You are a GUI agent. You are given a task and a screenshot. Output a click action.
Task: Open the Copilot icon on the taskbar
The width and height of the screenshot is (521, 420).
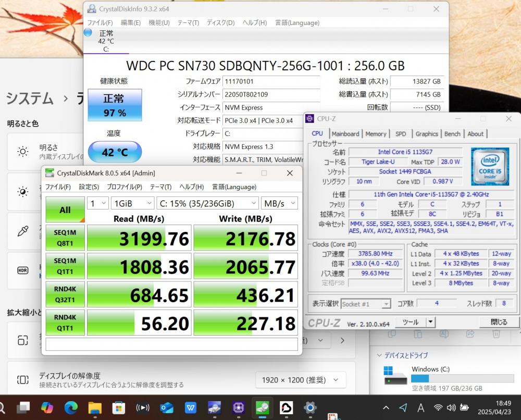[47, 407]
